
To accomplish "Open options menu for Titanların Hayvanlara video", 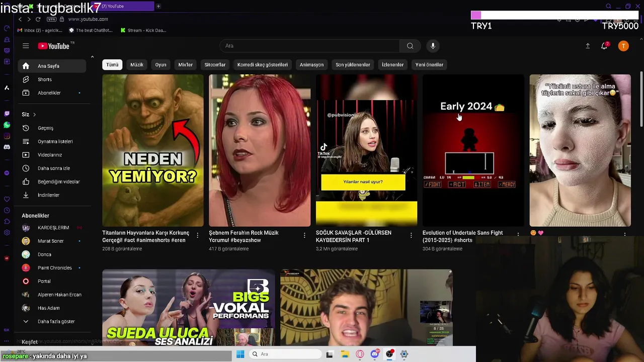I will click(197, 235).
